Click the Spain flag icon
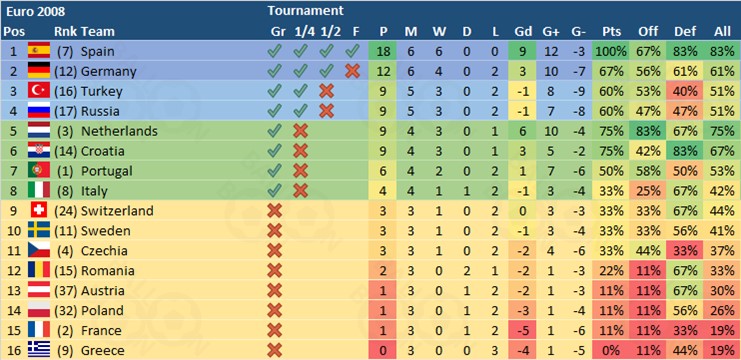 pyautogui.click(x=39, y=51)
